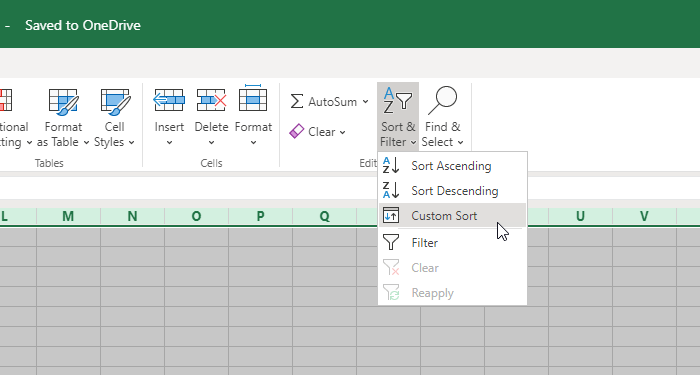700x375 pixels.
Task: Click the Saved to OneDrive status text
Action: click(83, 25)
